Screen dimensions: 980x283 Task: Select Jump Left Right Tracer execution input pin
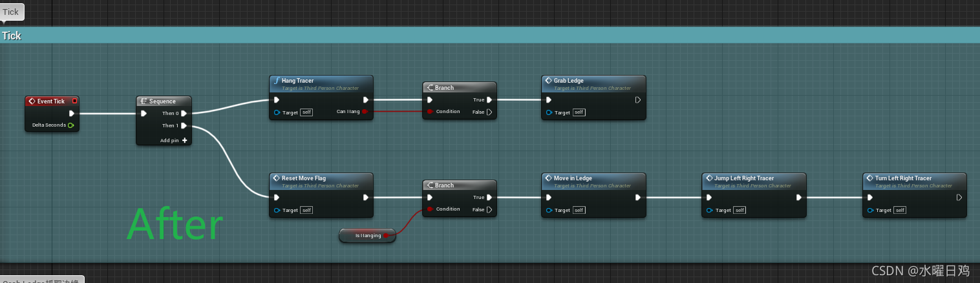(709, 197)
